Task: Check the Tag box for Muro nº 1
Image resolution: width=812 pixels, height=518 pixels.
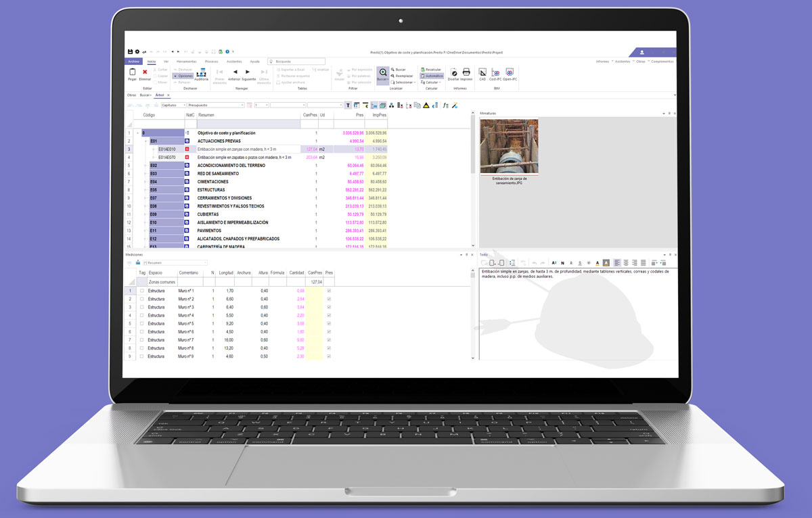Action: coord(141,291)
